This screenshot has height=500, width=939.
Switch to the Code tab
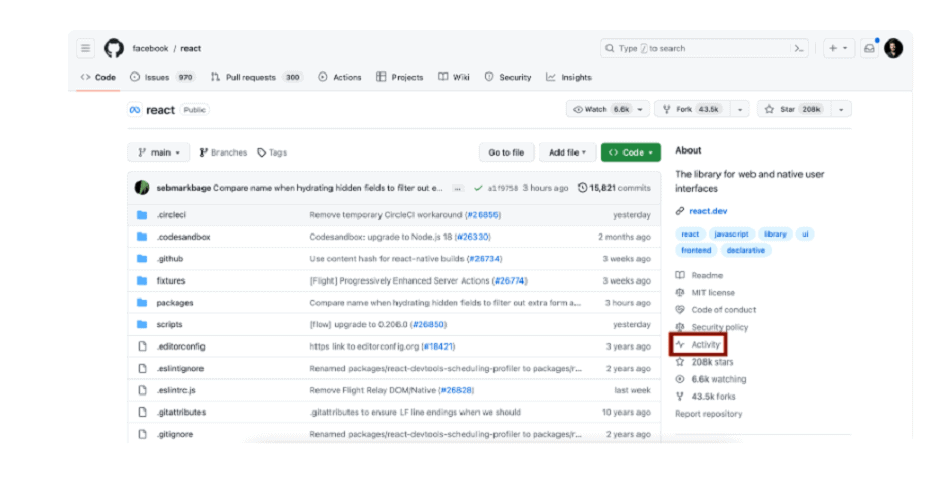98,77
